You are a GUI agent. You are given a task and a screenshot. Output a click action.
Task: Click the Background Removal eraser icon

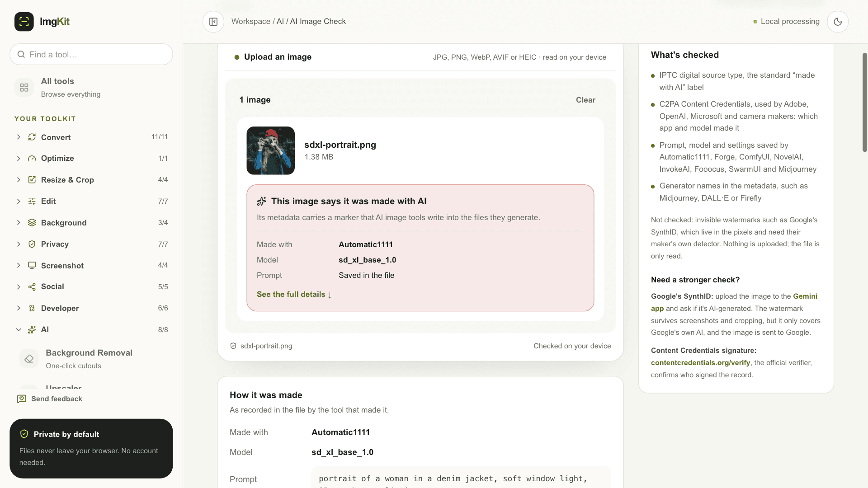point(29,359)
